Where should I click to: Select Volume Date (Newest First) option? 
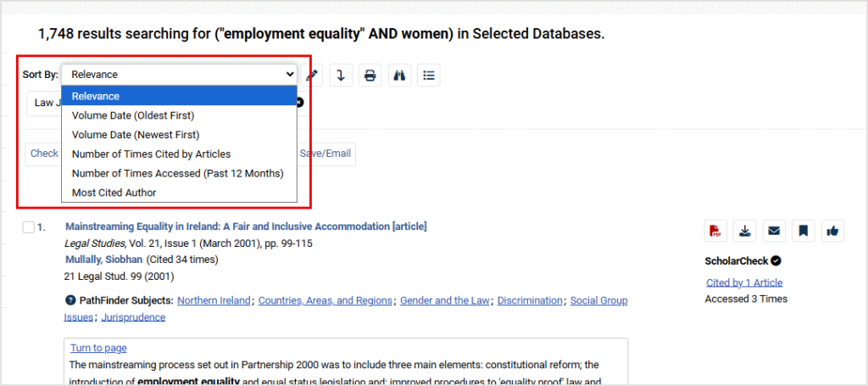pyautogui.click(x=136, y=135)
